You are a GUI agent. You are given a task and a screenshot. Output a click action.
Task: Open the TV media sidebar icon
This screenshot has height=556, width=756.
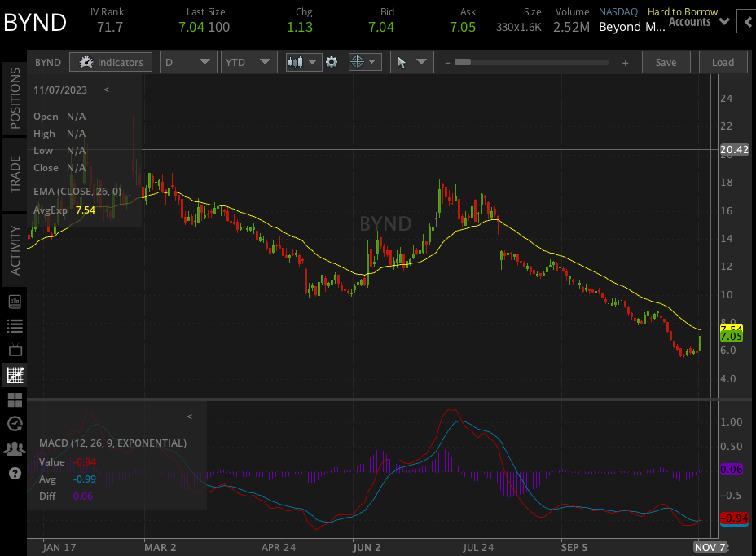tap(15, 350)
